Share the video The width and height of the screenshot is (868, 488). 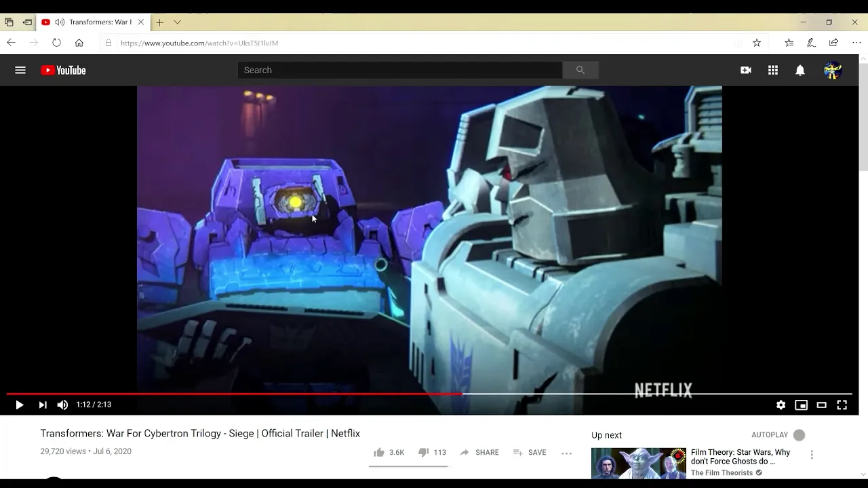click(x=479, y=452)
